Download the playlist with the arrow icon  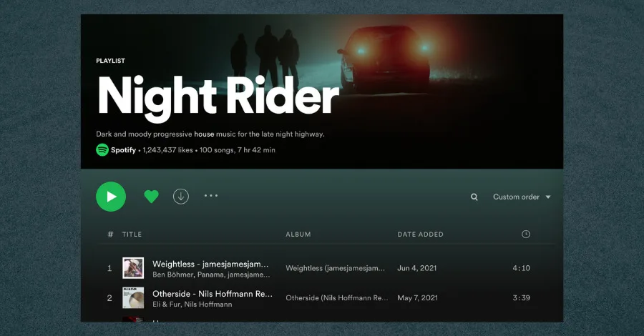[181, 197]
